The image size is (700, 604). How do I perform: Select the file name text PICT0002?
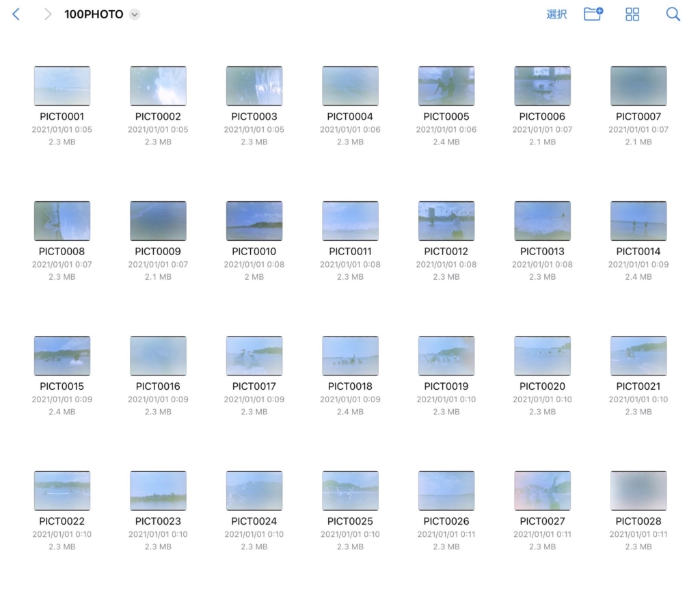158,116
